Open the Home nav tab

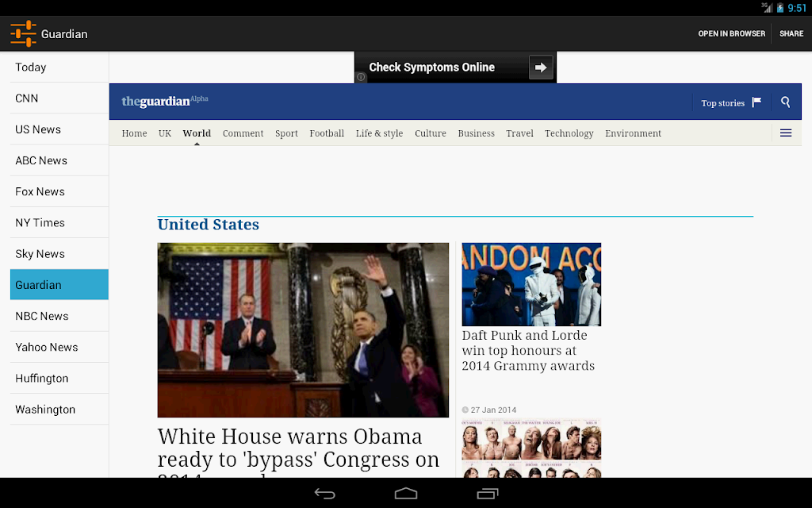(134, 133)
